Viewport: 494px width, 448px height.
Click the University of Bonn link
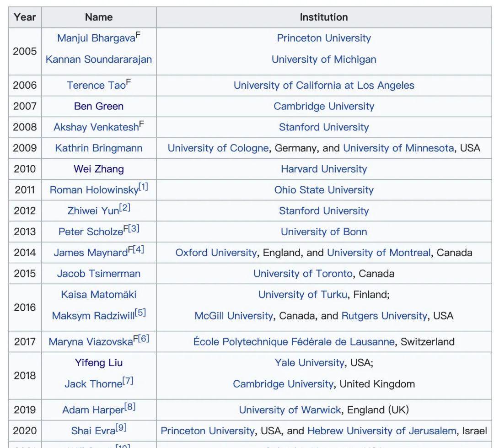pos(324,232)
